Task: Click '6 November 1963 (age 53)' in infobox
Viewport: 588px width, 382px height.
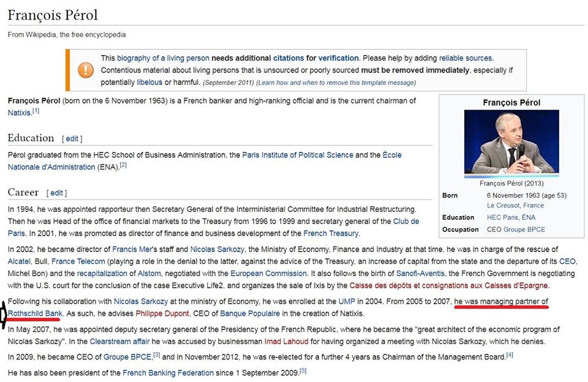Action: click(527, 195)
